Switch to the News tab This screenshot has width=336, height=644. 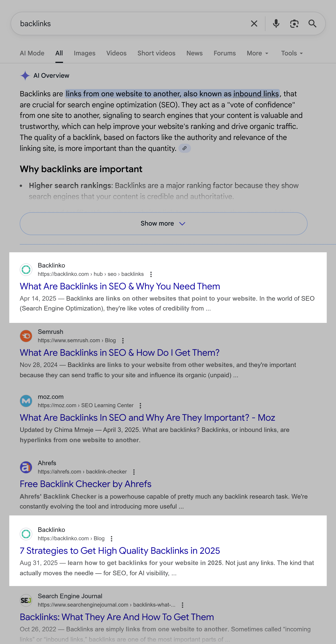coord(194,53)
